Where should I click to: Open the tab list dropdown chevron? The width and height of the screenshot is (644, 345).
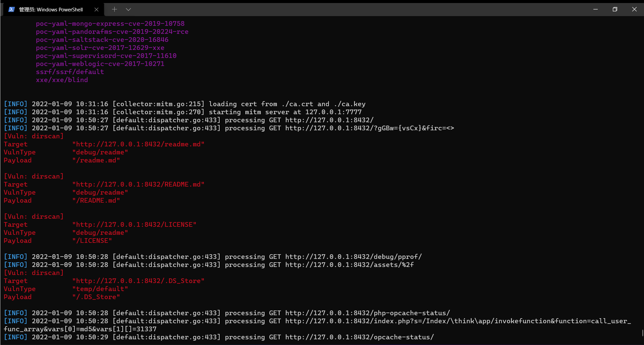coord(128,9)
